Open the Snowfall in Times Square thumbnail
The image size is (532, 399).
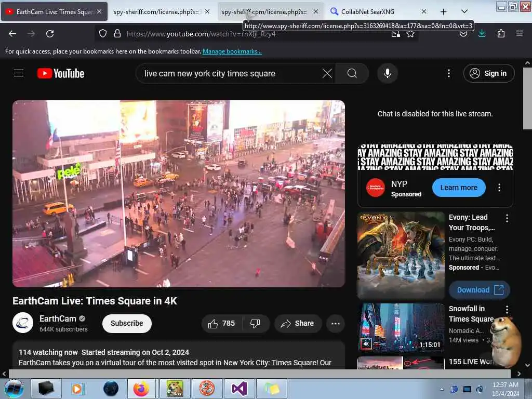pos(401,327)
